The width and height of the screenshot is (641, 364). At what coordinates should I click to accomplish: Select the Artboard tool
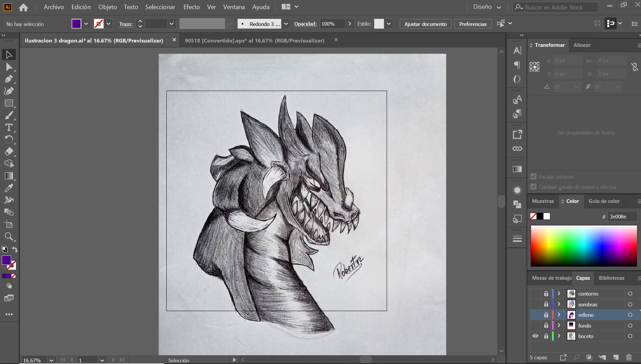pos(9,224)
